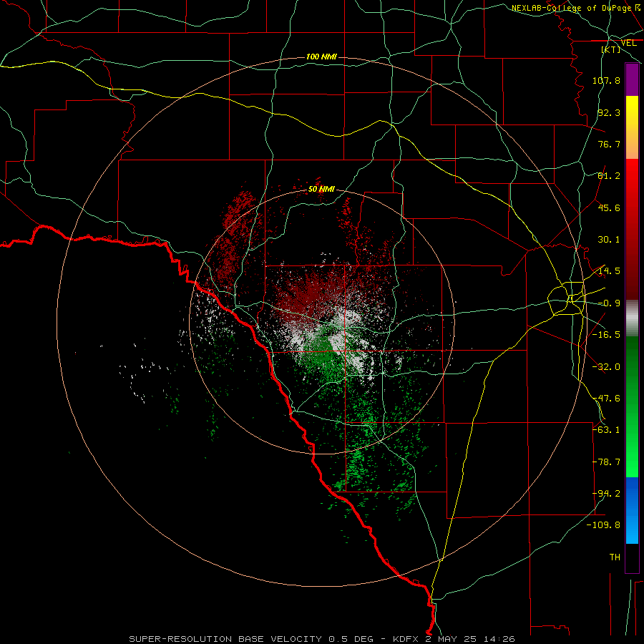Click the 76.7 scale value
Screen dimensions: 644x644
click(x=609, y=144)
